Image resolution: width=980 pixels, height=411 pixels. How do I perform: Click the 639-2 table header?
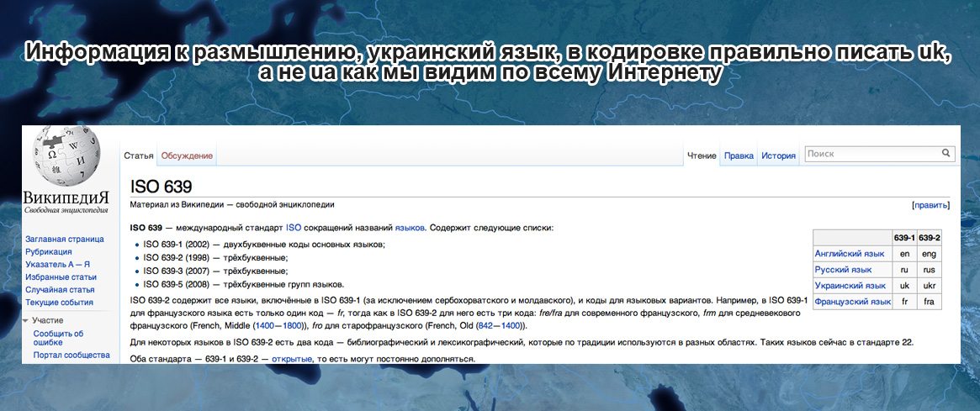coord(930,238)
